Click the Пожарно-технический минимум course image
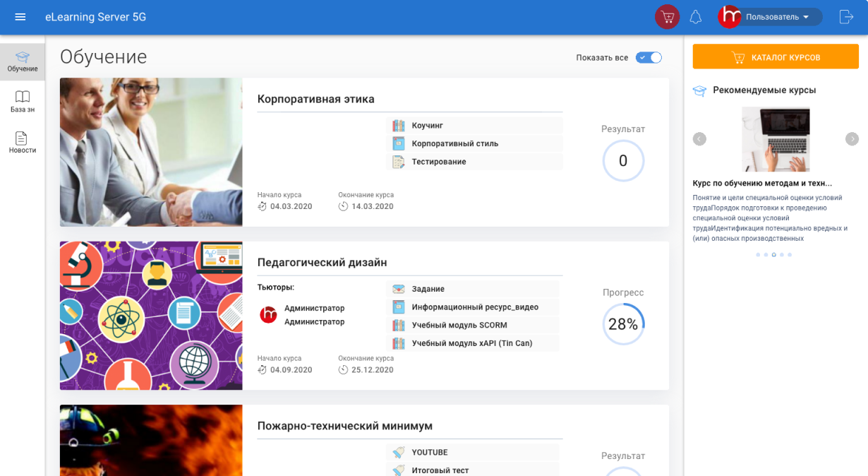868x476 pixels. (151, 440)
